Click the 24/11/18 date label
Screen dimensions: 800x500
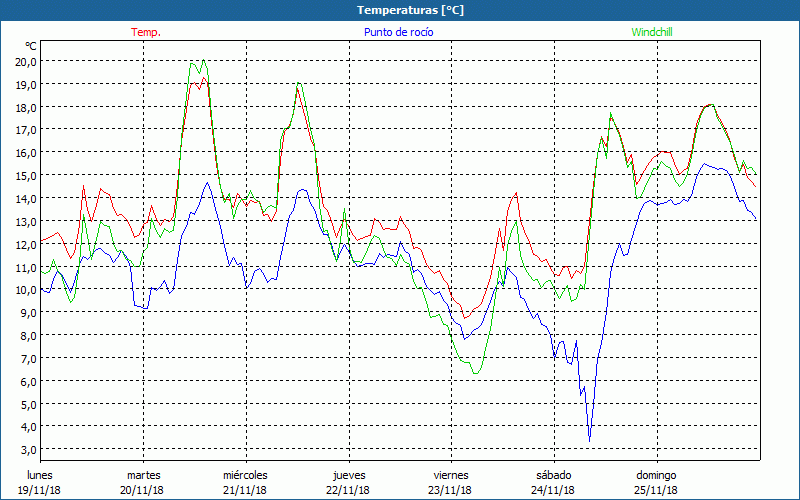[553, 490]
